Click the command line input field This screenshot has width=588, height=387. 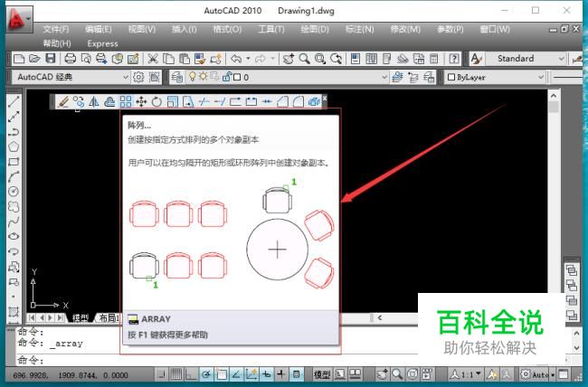click(x=217, y=361)
